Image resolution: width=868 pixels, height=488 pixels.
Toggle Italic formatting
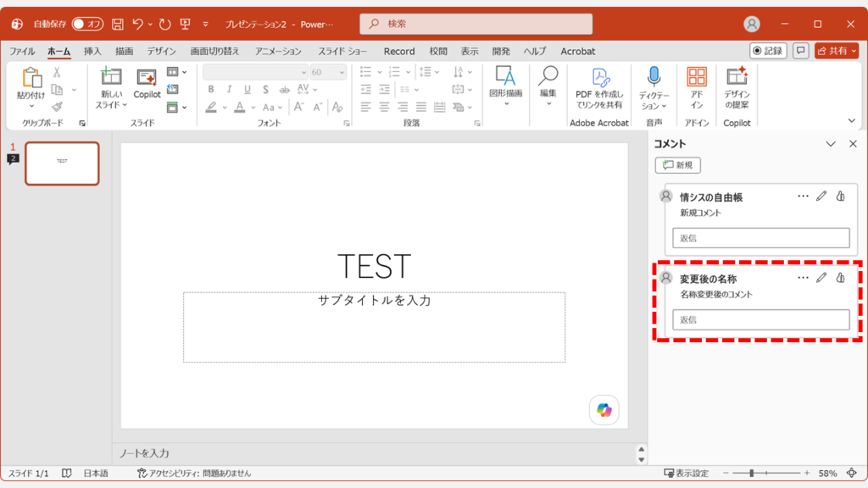pos(229,89)
